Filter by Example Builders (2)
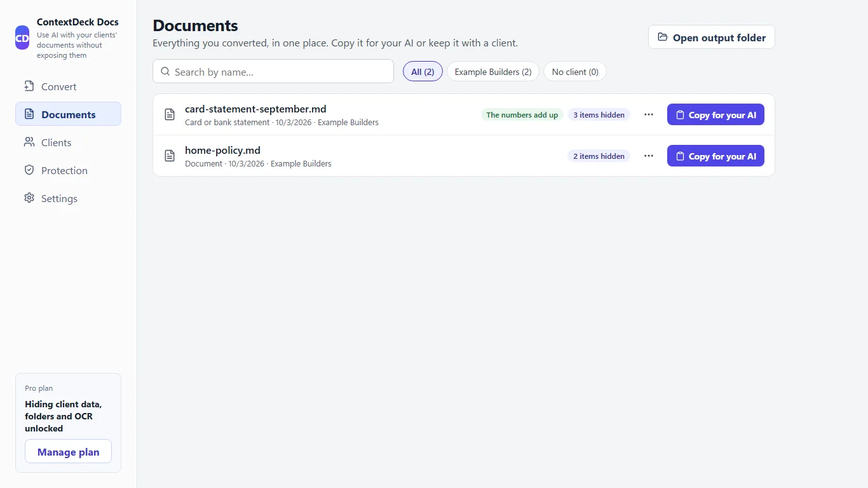Viewport: 868px width, 488px height. (x=493, y=72)
